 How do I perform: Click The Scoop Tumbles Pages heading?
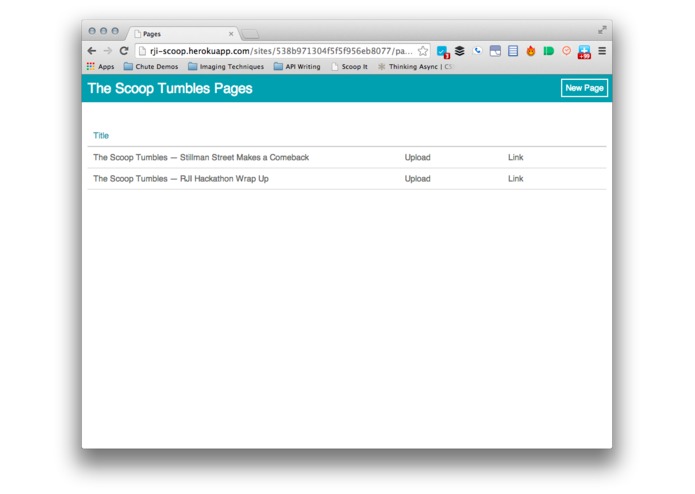[x=170, y=88]
